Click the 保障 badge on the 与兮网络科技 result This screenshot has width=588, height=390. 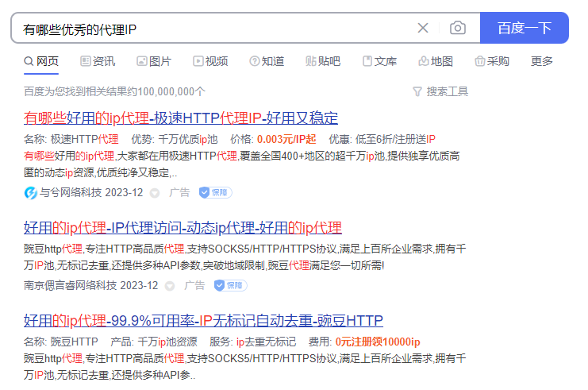215,192
